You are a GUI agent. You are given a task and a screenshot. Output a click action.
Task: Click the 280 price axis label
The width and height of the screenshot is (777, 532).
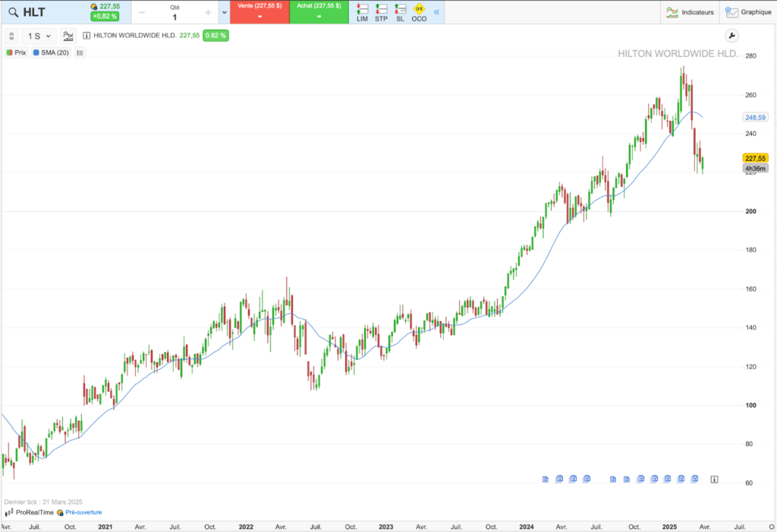click(x=750, y=56)
